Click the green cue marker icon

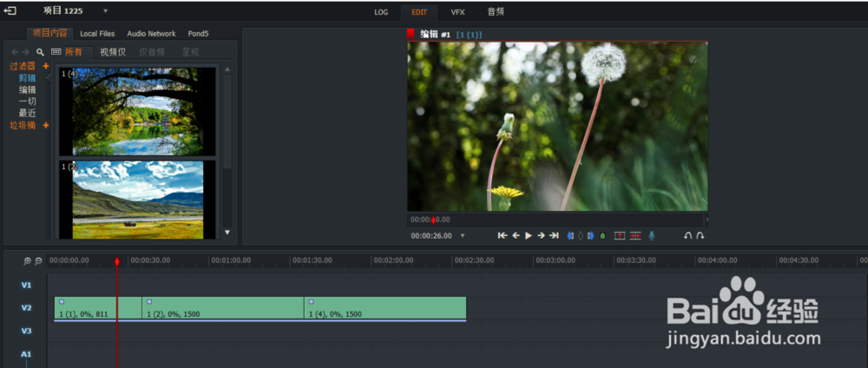click(x=602, y=236)
